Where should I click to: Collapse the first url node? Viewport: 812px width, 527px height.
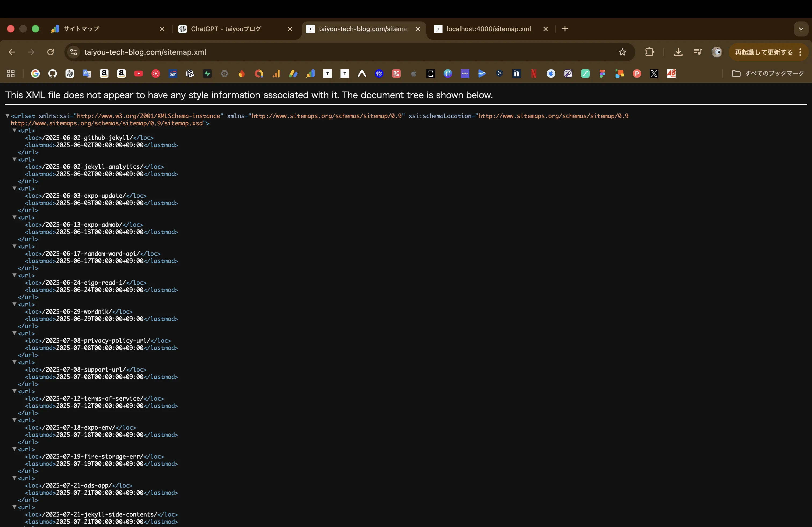[x=14, y=131]
